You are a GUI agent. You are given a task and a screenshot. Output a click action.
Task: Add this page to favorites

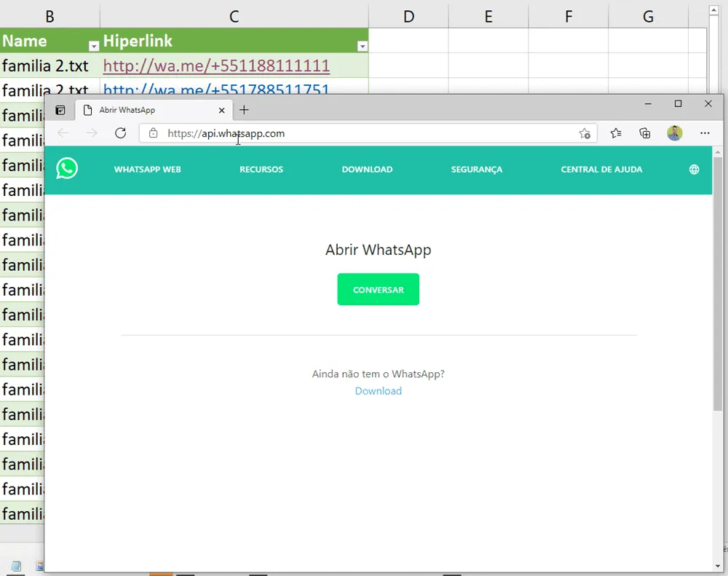click(x=585, y=134)
